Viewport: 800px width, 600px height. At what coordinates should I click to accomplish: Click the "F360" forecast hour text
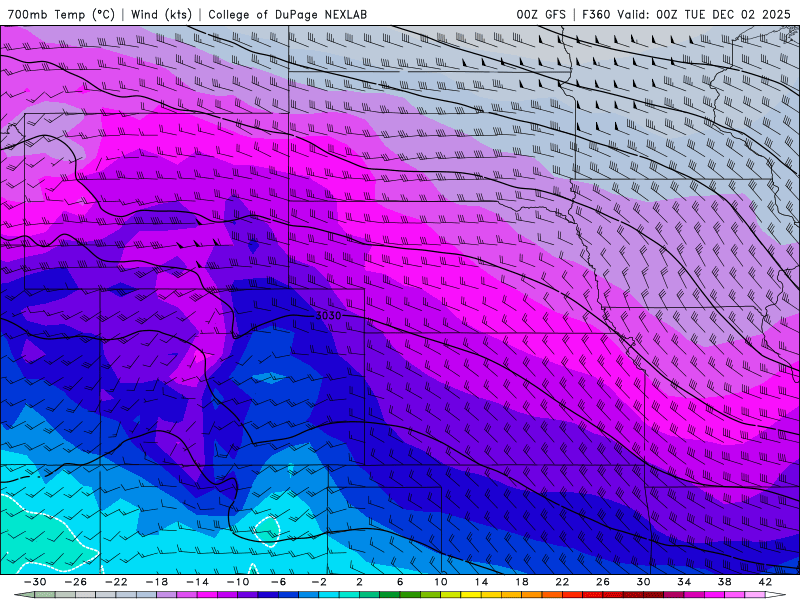596,14
